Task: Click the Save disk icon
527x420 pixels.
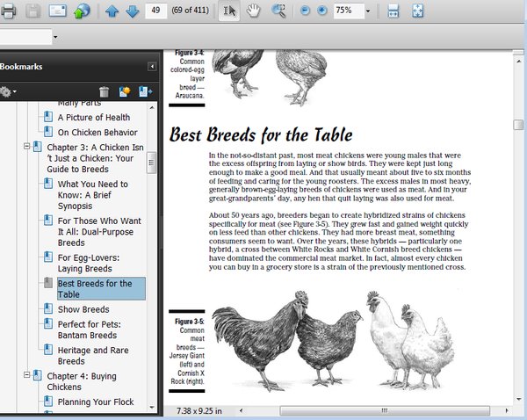Action: [x=33, y=11]
